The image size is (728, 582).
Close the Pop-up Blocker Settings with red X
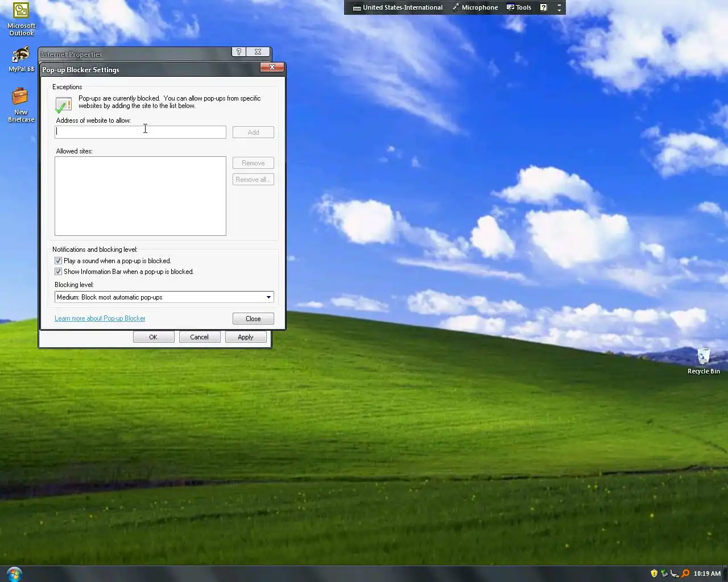(272, 67)
